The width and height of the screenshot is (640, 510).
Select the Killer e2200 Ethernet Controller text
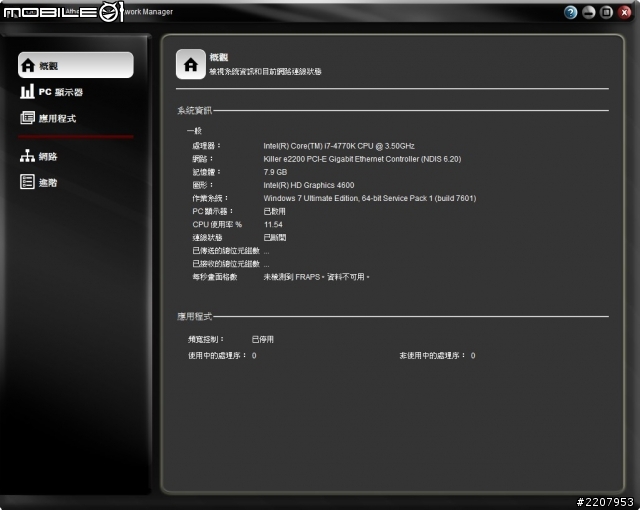(362, 159)
